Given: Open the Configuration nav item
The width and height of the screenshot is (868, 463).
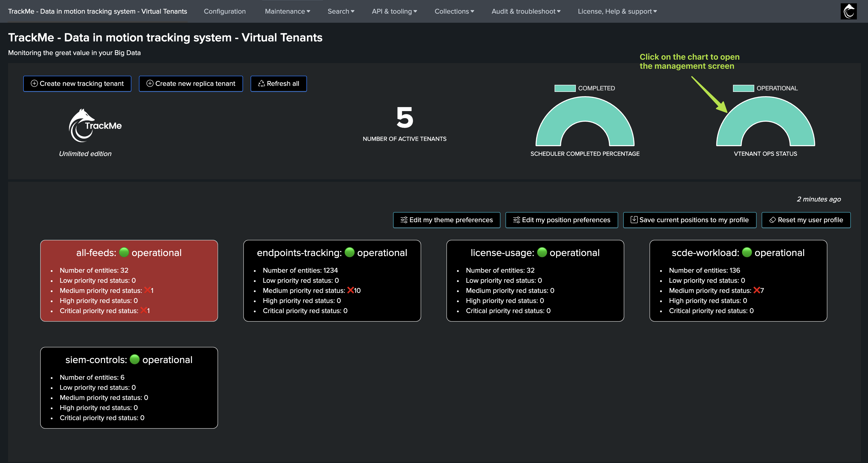Looking at the screenshot, I should (x=224, y=11).
